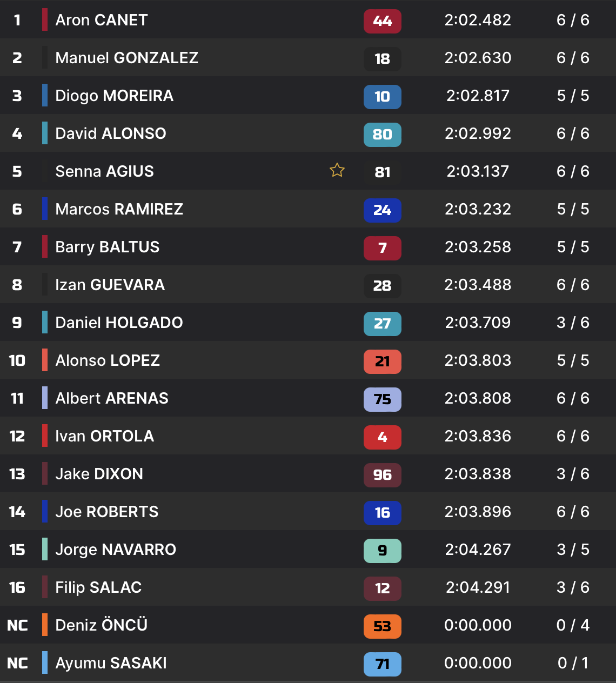Screen dimensions: 616x683
Task: Click Joe ROBERTS's lap count 6 / 6
Action: tap(573, 512)
